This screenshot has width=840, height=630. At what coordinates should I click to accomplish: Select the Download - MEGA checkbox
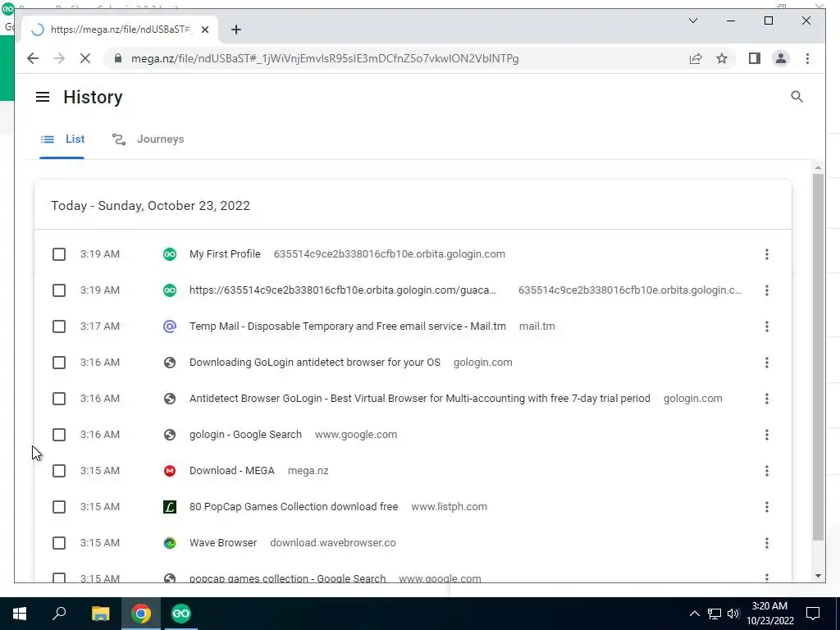click(59, 471)
